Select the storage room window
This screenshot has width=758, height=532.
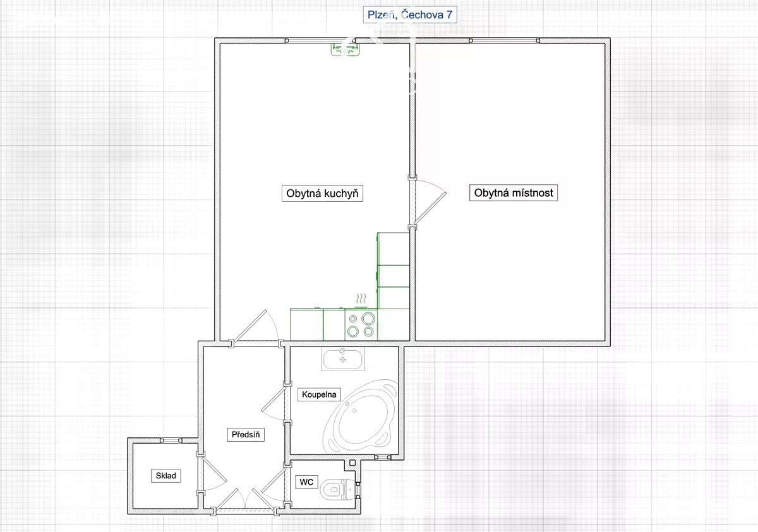[x=171, y=440]
